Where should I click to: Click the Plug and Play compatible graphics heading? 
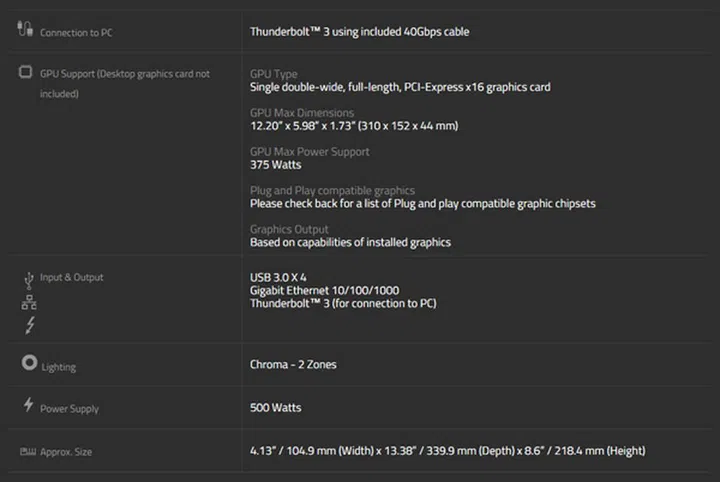point(332,190)
